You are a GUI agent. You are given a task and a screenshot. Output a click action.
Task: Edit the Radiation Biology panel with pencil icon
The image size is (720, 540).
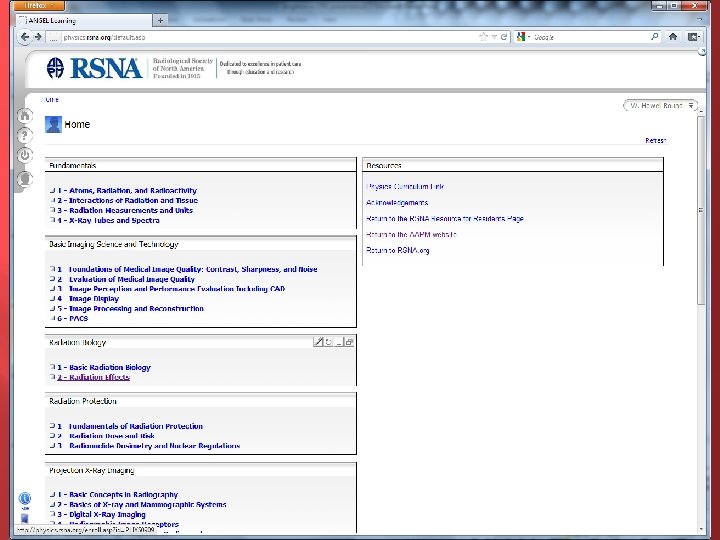318,342
